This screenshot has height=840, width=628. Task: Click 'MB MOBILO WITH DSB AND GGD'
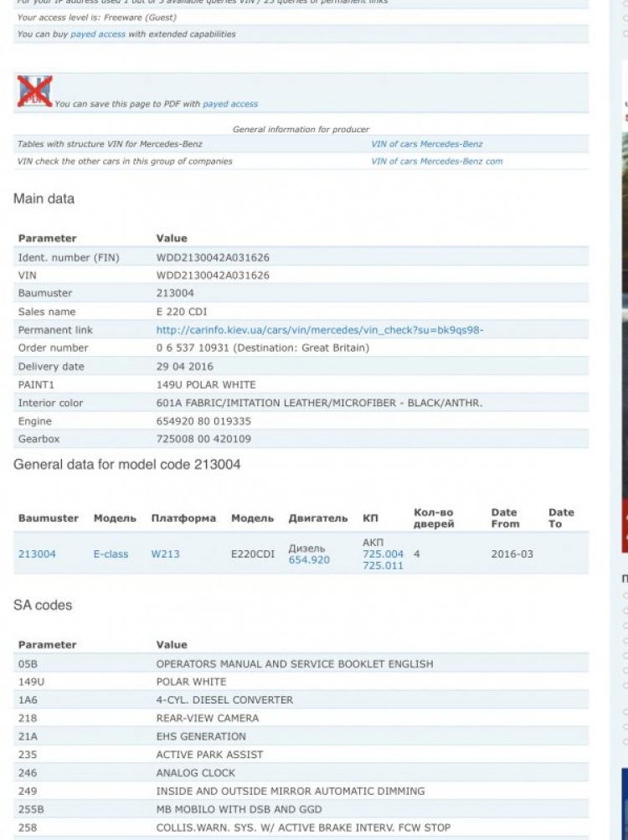[x=239, y=810]
